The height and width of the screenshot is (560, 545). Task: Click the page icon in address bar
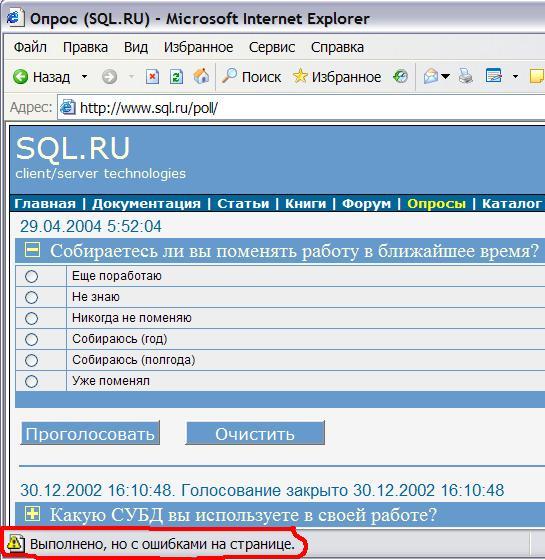click(68, 108)
